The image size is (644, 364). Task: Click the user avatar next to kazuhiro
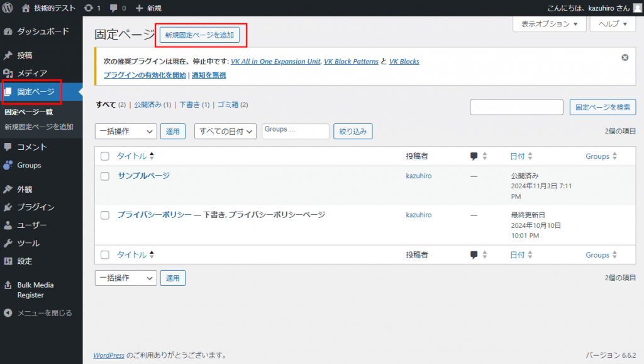(x=637, y=8)
